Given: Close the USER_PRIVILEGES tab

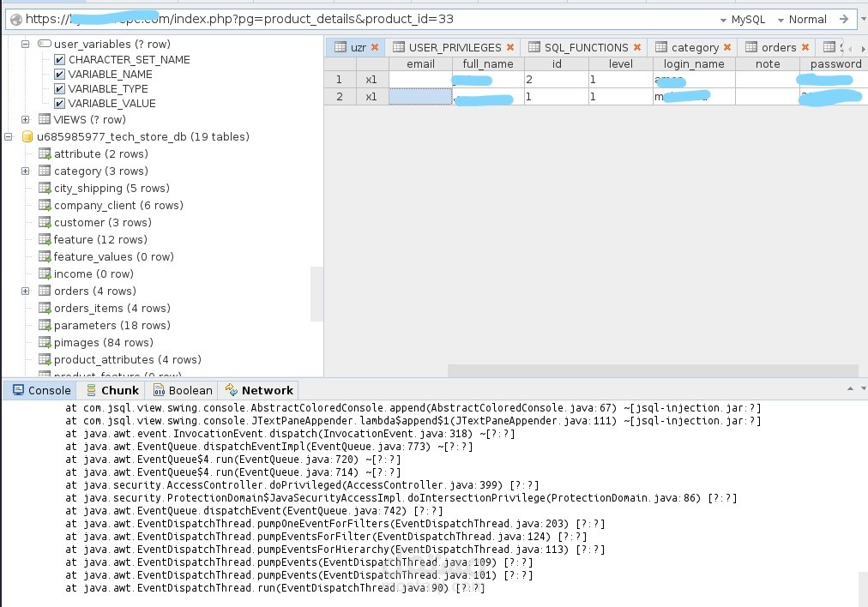Looking at the screenshot, I should [509, 48].
